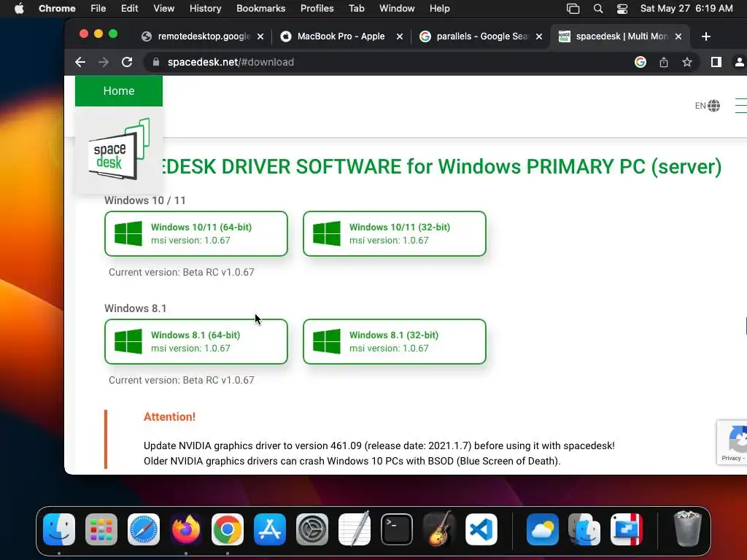
Task: Close the spacedesk tab
Action: tap(678, 36)
